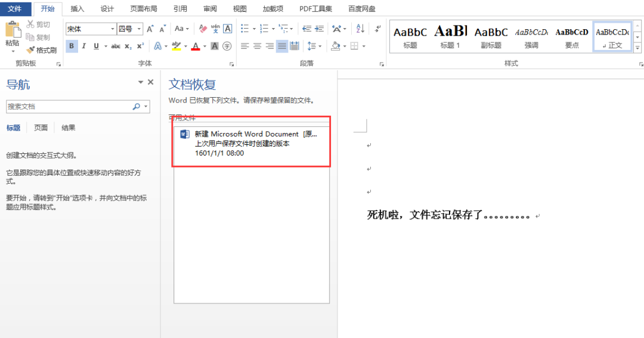The image size is (644, 338).
Task: Open the Paste options dropdown arrow
Action: pos(13,52)
